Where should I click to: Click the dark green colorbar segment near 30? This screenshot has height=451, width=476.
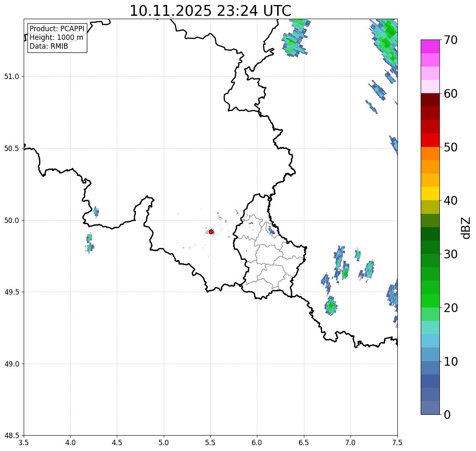[430, 247]
